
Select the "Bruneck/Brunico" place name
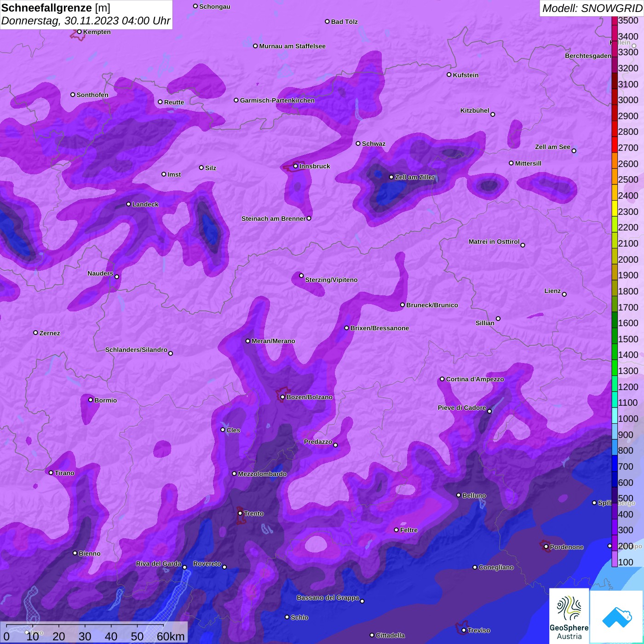pos(432,305)
